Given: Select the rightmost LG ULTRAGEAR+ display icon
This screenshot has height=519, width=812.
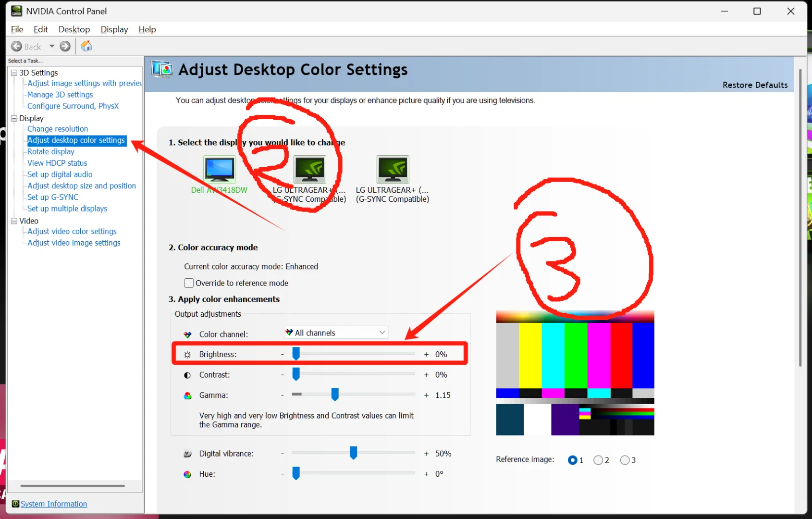Looking at the screenshot, I should (x=393, y=169).
